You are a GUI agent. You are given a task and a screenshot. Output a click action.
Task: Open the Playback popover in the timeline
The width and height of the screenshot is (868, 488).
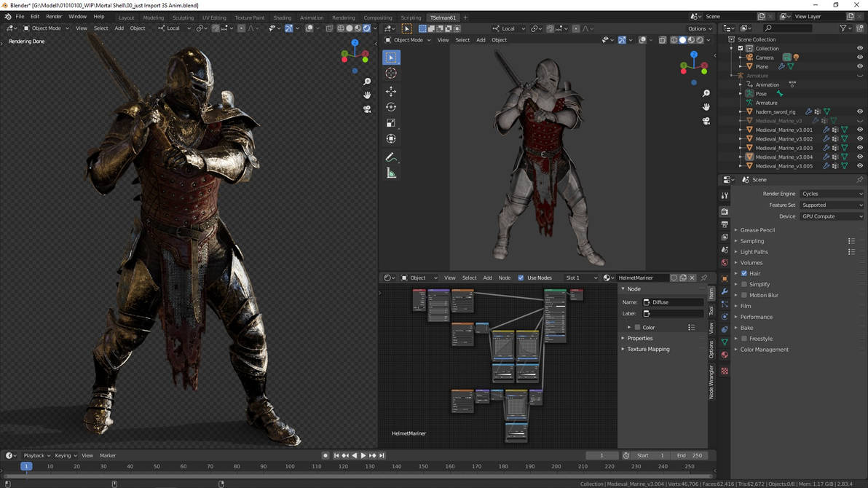(x=36, y=455)
